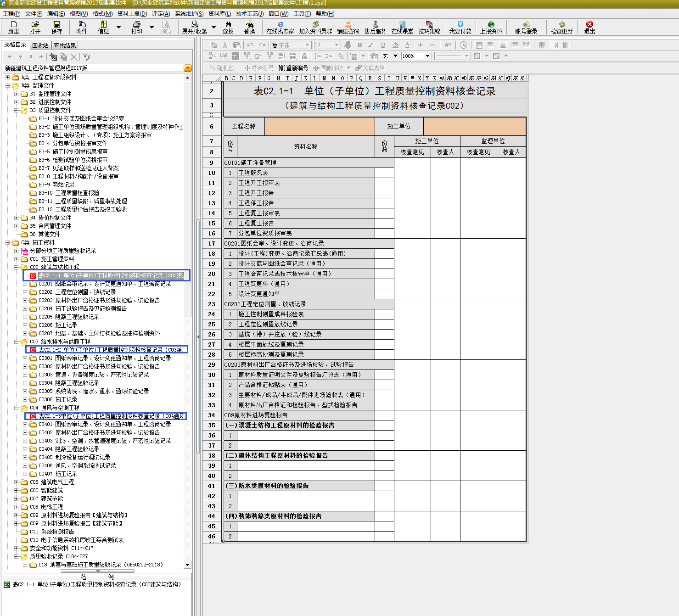Switch to the 表格目录 tab
This screenshot has height=616, width=679.
pyautogui.click(x=16, y=45)
